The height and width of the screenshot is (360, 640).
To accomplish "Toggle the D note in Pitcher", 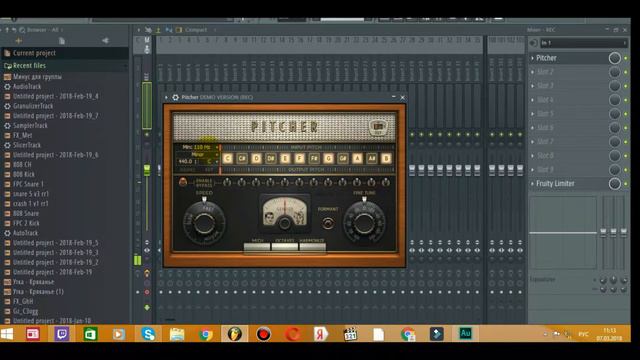I will pos(256,158).
